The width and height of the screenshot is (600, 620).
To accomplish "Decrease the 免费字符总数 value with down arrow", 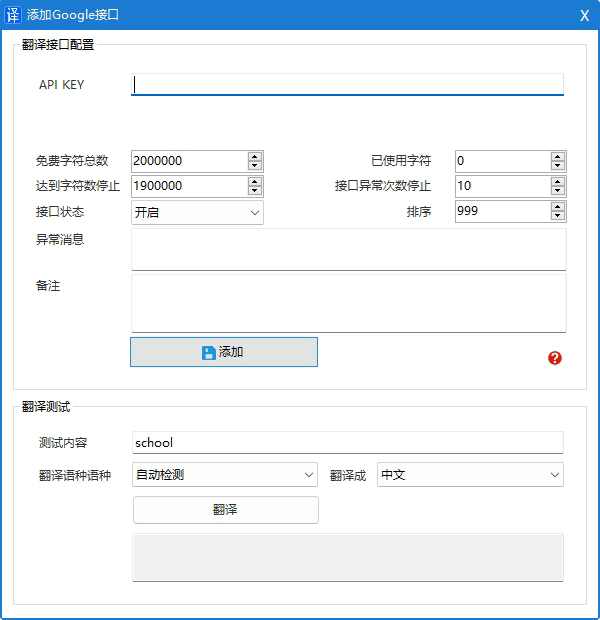I will (255, 166).
